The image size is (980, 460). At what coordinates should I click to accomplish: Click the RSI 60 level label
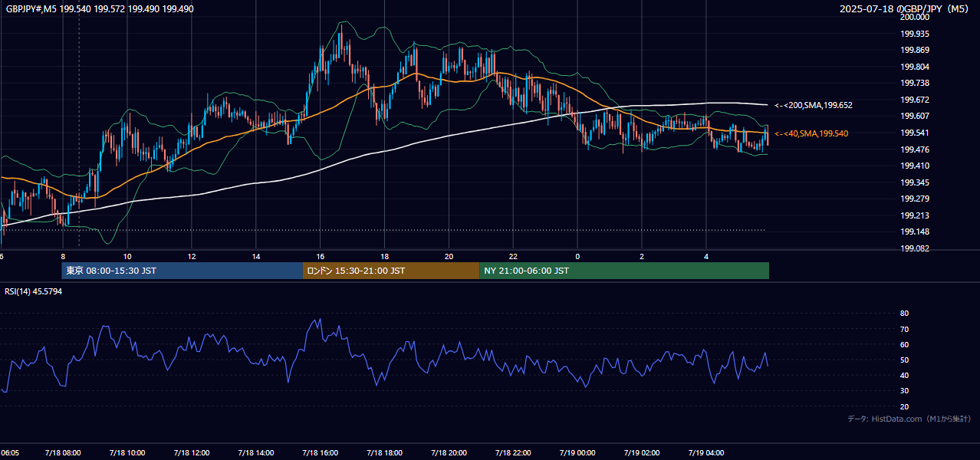[x=904, y=344]
